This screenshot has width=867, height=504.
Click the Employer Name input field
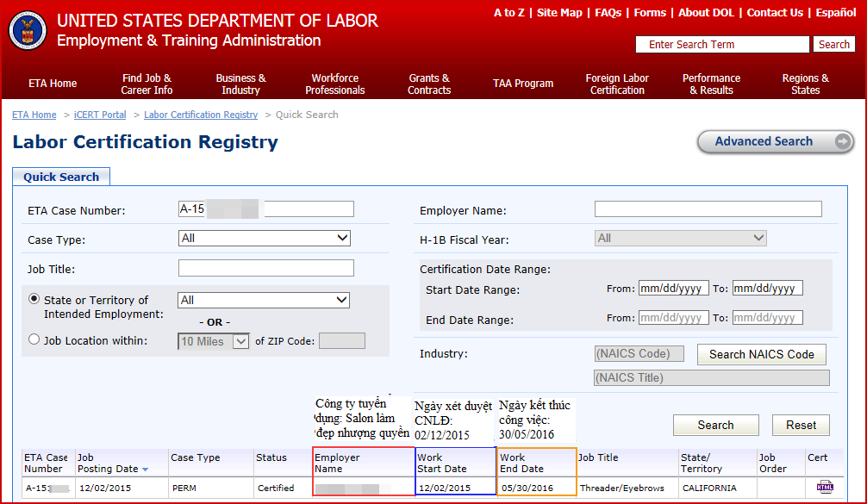pyautogui.click(x=708, y=209)
